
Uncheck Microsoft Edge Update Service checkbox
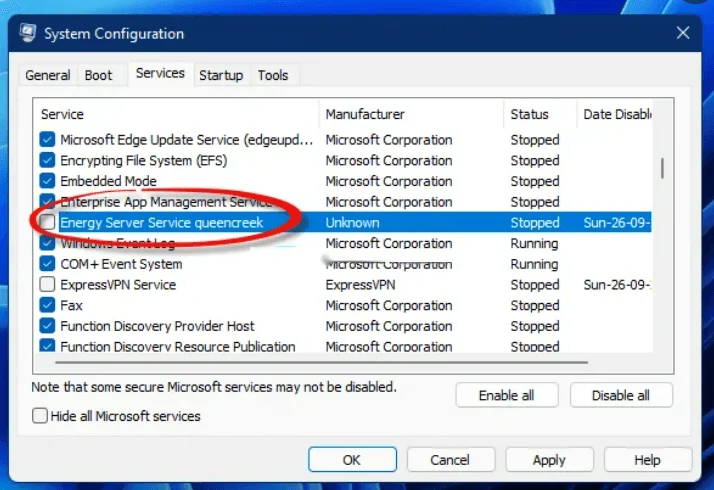pos(47,139)
